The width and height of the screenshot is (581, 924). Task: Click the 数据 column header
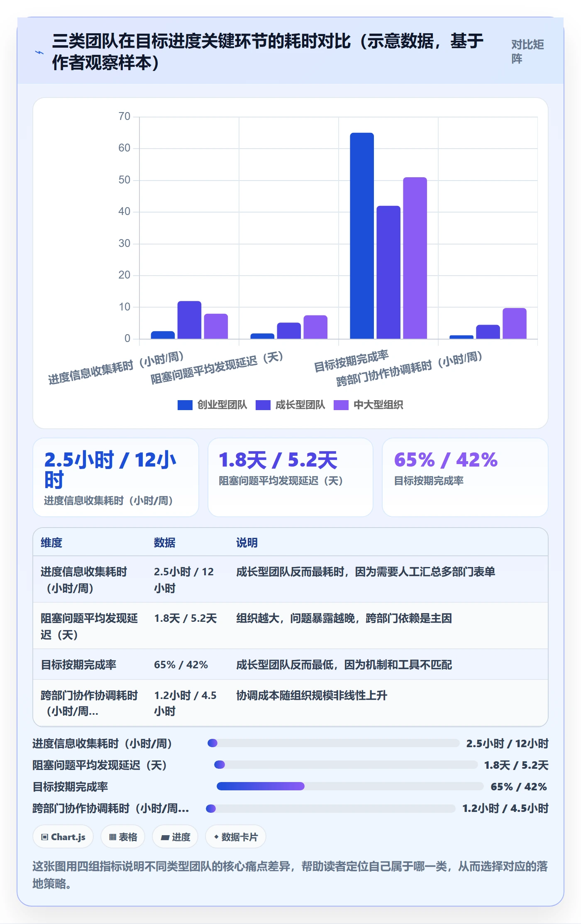[x=165, y=543]
